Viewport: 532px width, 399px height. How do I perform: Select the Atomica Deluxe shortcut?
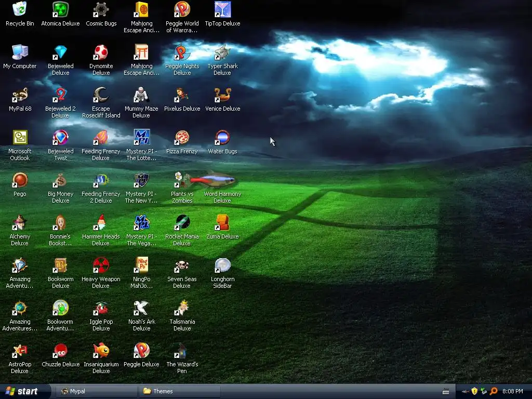[60, 9]
